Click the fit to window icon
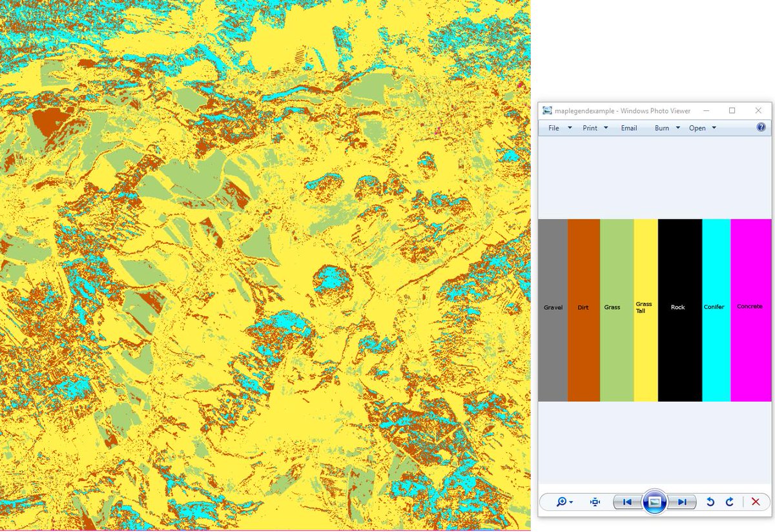Viewport: 775px width, 532px height. (x=595, y=502)
